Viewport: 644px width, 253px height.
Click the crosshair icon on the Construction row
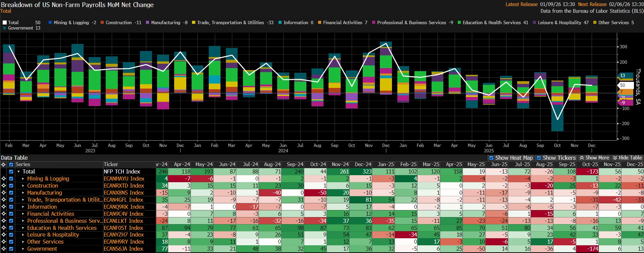pos(3,186)
